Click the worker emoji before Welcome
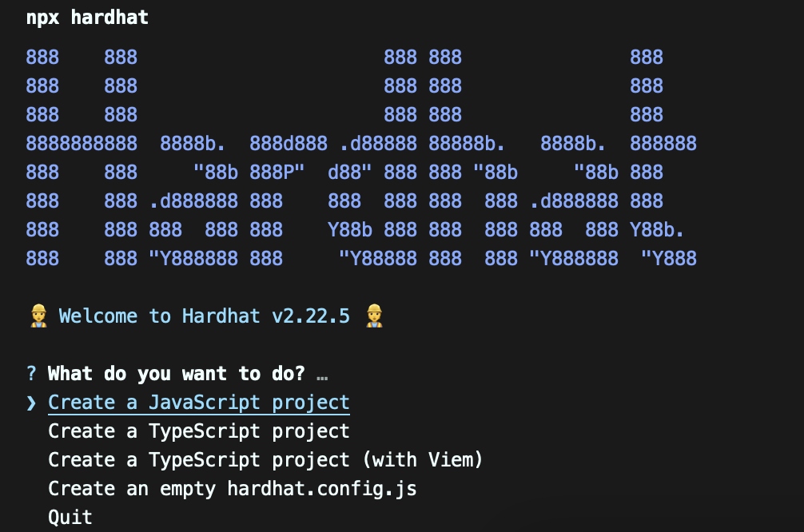 coord(37,316)
